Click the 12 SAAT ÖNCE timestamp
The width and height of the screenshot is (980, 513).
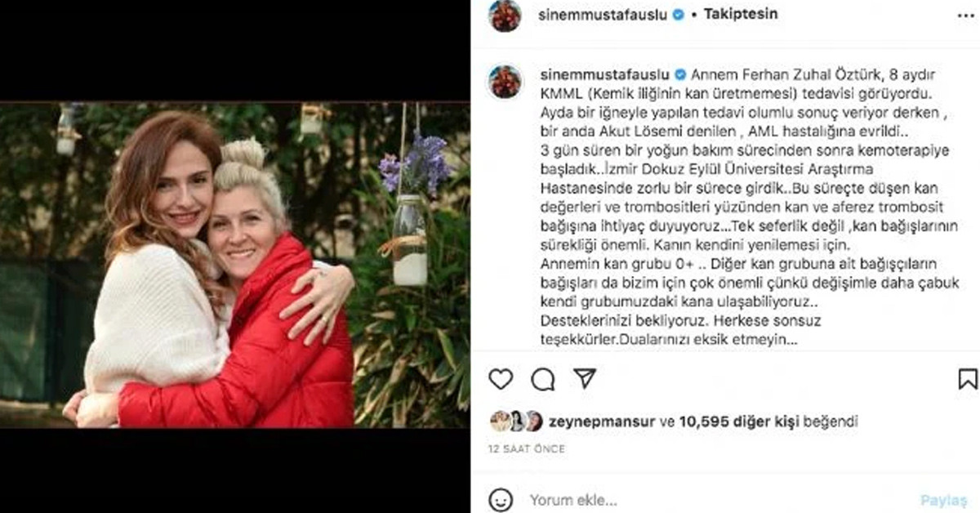pyautogui.click(x=527, y=449)
